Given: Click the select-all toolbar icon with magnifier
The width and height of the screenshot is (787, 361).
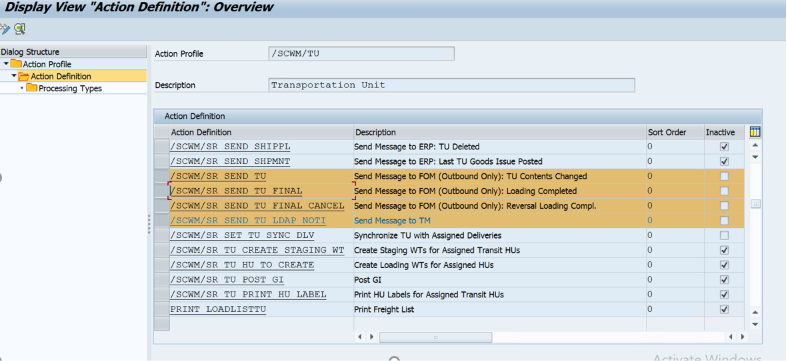Looking at the screenshot, I should coord(20,29).
